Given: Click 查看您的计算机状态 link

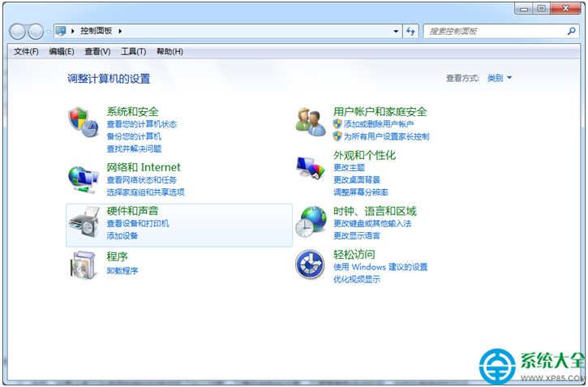Looking at the screenshot, I should 142,124.
